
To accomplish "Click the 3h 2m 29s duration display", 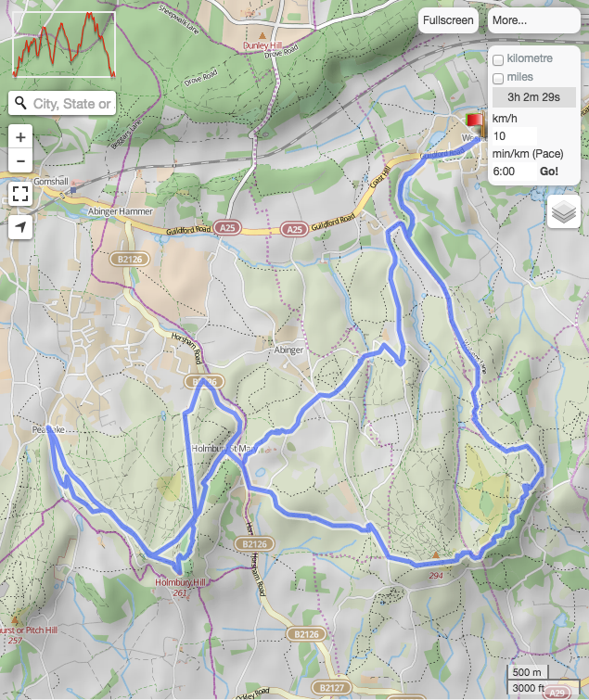I will point(533,97).
